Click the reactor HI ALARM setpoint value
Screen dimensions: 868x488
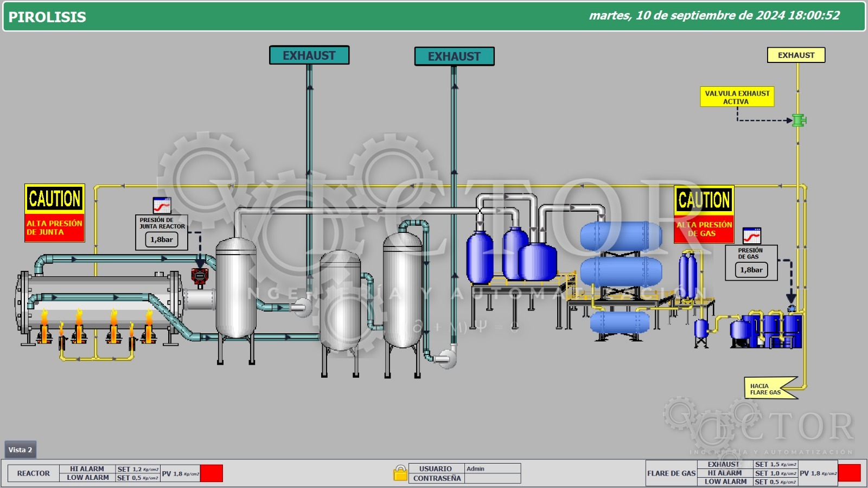(x=138, y=469)
